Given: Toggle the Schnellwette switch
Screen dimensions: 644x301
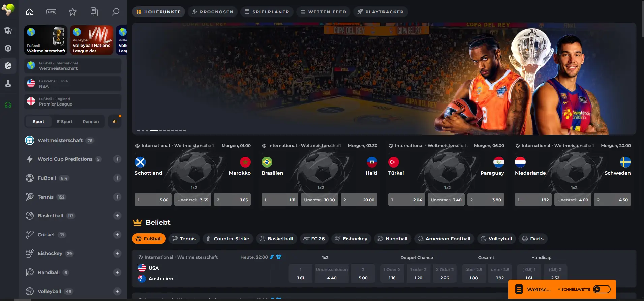Looking at the screenshot, I should tap(602, 289).
